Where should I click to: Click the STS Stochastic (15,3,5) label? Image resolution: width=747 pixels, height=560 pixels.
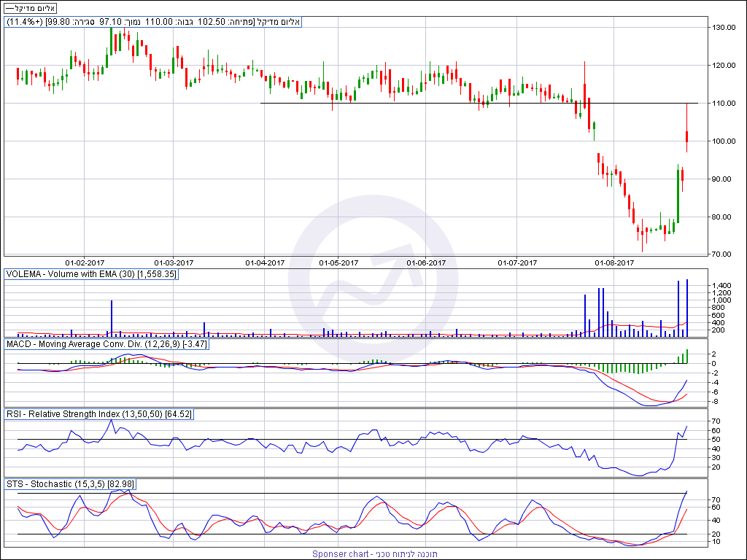tap(70, 483)
